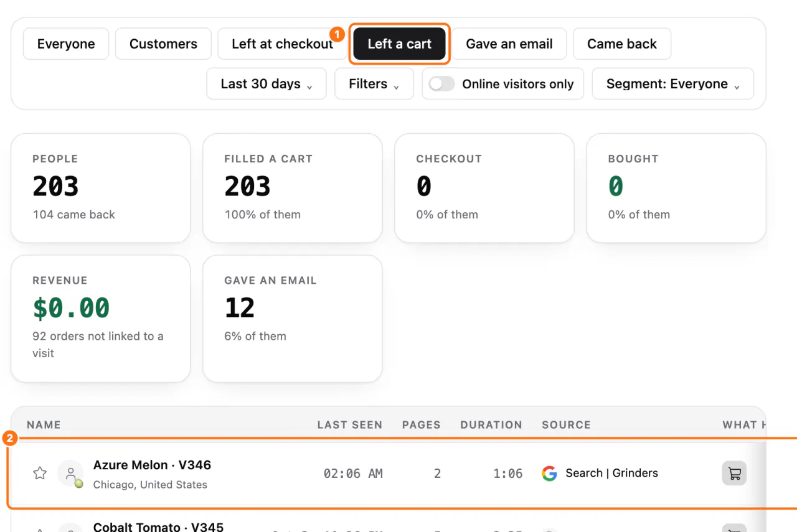Open the Azure Melon · V346 visitor name
Image resolution: width=797 pixels, height=532 pixels.
coord(152,465)
